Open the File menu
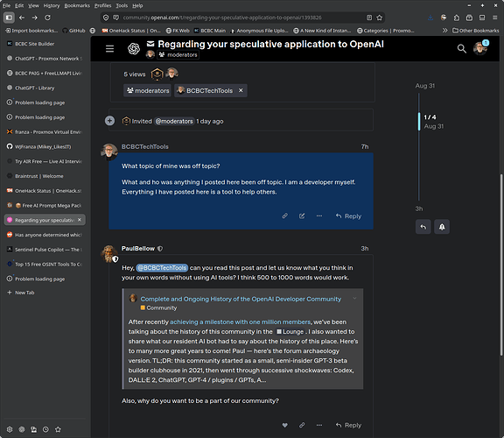The width and height of the screenshot is (504, 438). click(x=6, y=5)
